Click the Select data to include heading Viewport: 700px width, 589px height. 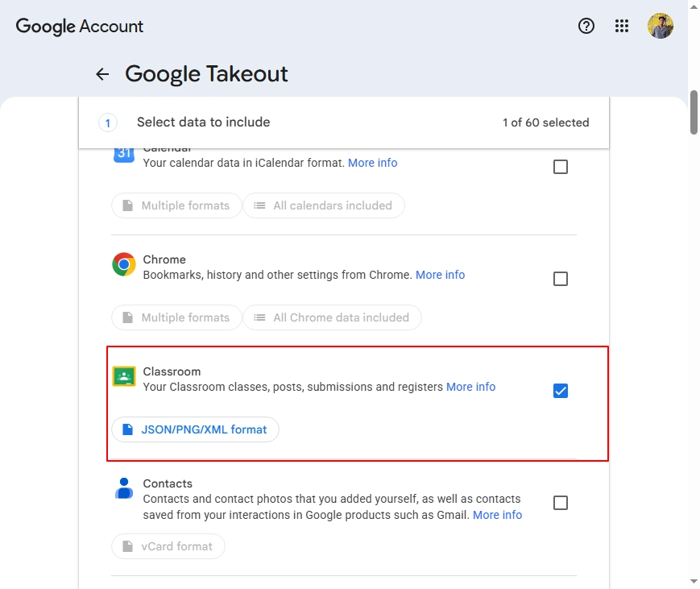(203, 122)
